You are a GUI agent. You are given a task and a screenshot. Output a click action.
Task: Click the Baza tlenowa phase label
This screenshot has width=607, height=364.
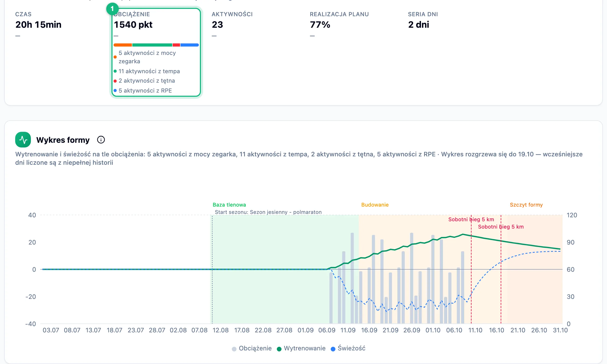229,205
